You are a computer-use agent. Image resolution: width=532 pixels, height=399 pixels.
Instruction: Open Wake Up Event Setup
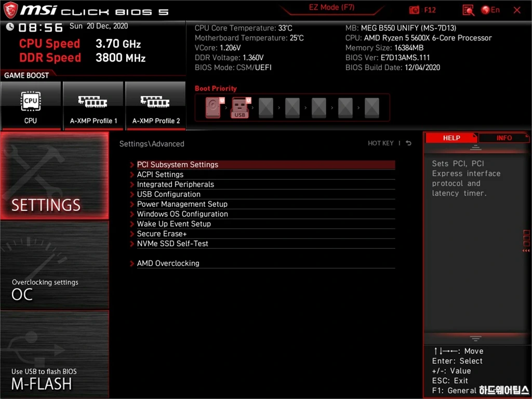coord(265,223)
